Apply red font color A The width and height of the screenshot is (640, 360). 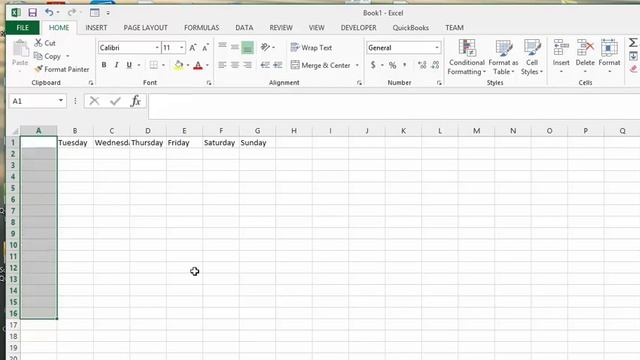tap(198, 65)
